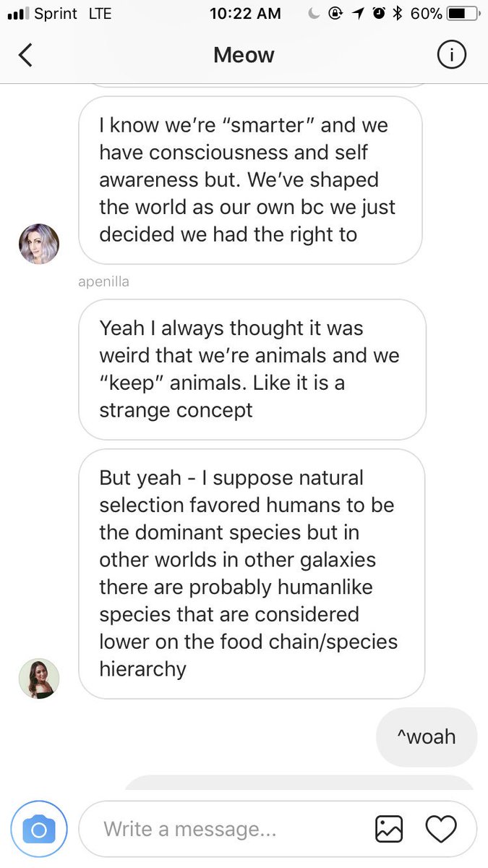Image resolution: width=488 pixels, height=868 pixels.
Task: Send a heart reaction icon
Action: pyautogui.click(x=441, y=829)
